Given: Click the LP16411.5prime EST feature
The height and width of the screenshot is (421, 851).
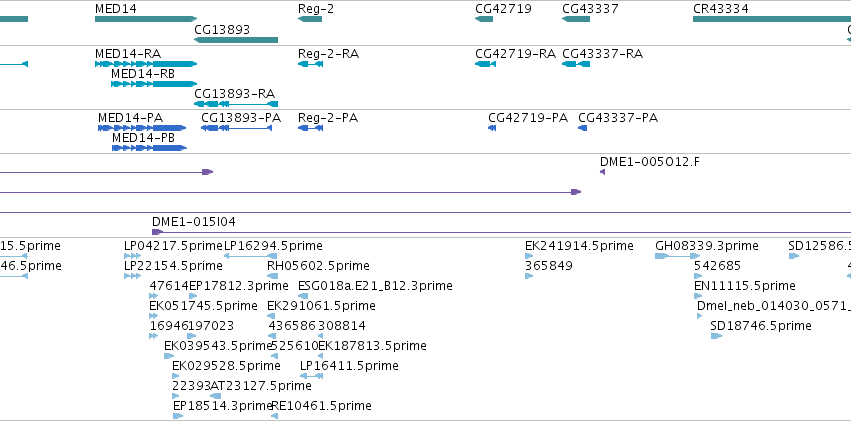Looking at the screenshot, I should [312, 376].
